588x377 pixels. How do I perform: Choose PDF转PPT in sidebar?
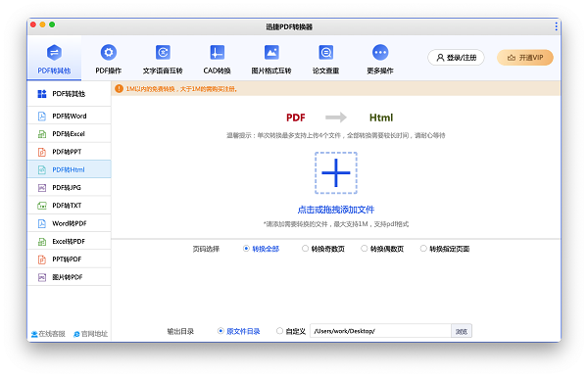click(x=69, y=152)
